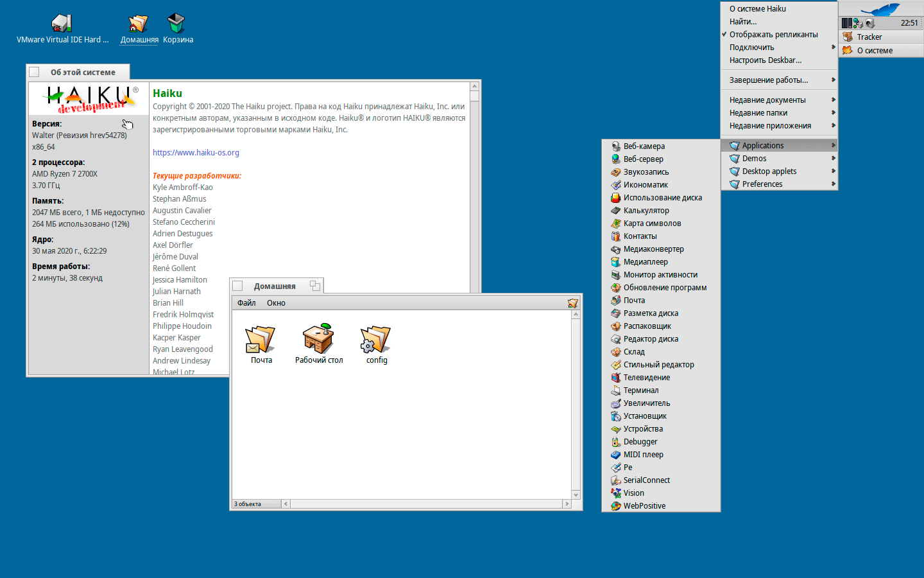Open Монитор активности activity monitor
The height and width of the screenshot is (578, 924).
point(661,275)
